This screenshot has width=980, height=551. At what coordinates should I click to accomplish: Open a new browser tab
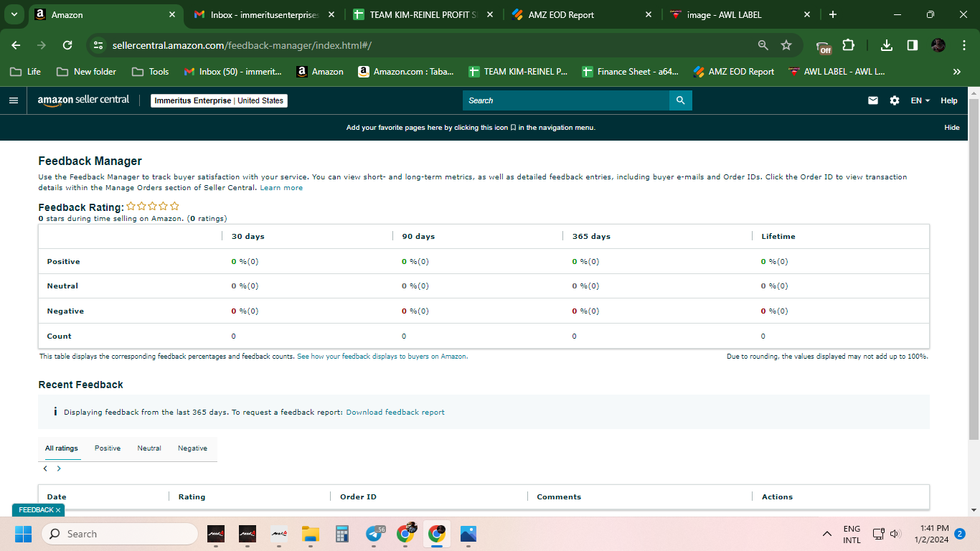pos(832,14)
